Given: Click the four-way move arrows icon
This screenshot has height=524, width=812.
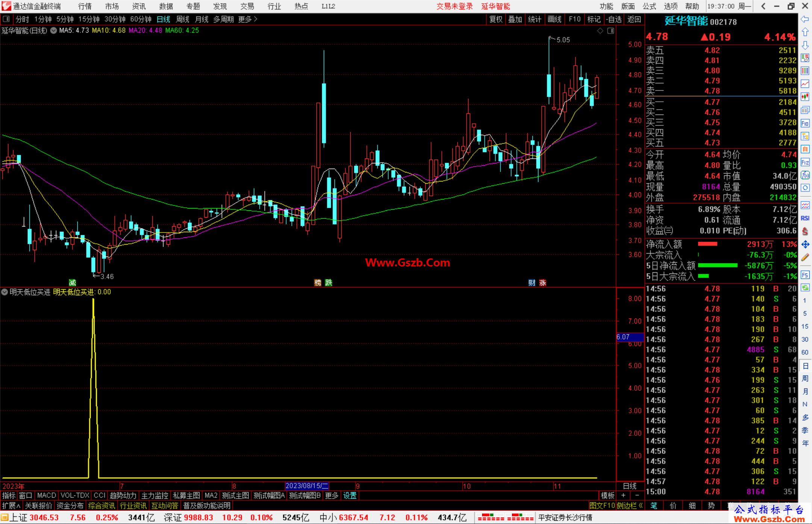Looking at the screenshot, I should coord(805,245).
